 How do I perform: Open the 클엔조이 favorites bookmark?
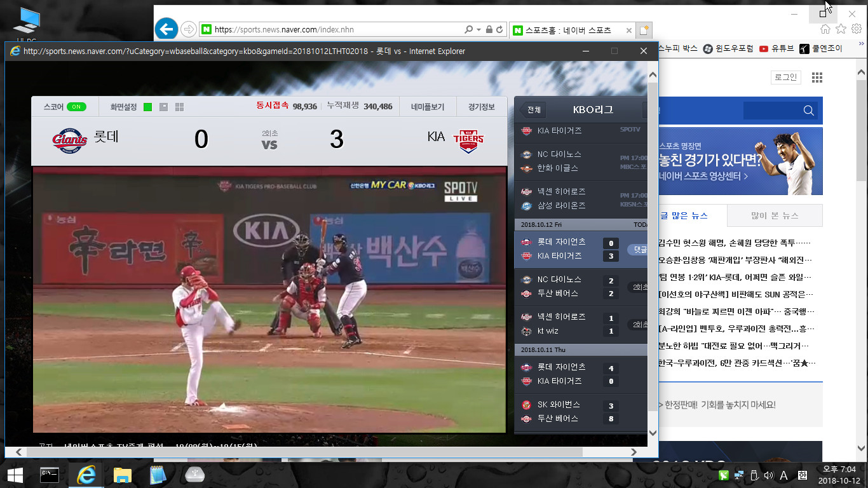click(820, 48)
